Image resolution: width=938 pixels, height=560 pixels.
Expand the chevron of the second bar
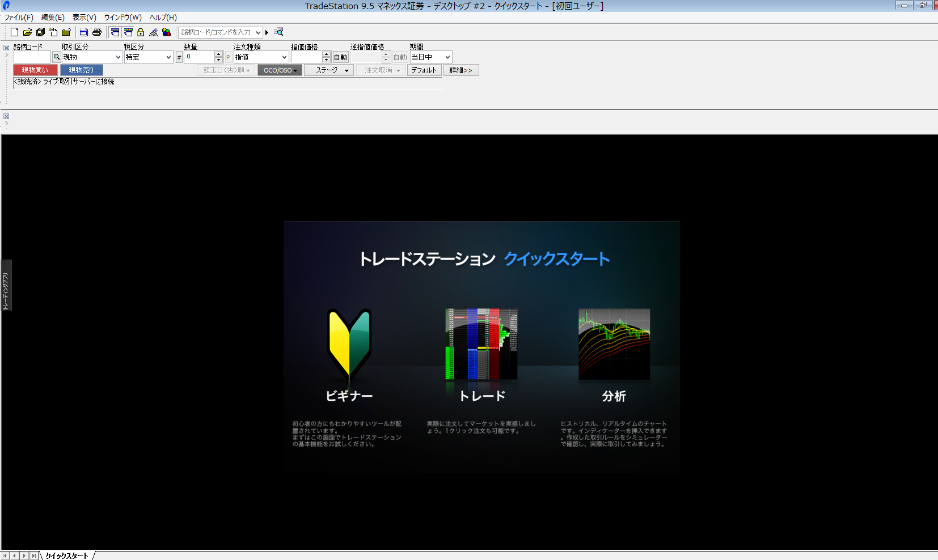pos(6,124)
